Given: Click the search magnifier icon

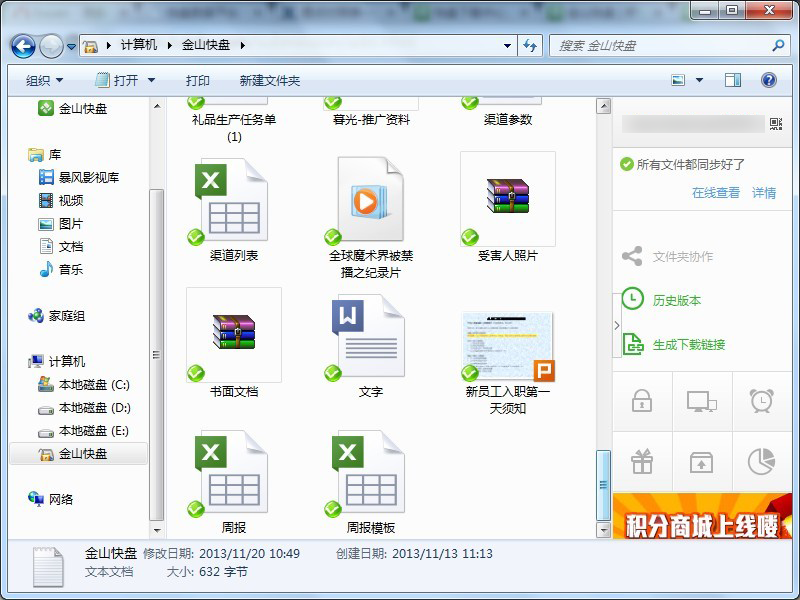Looking at the screenshot, I should (x=778, y=45).
